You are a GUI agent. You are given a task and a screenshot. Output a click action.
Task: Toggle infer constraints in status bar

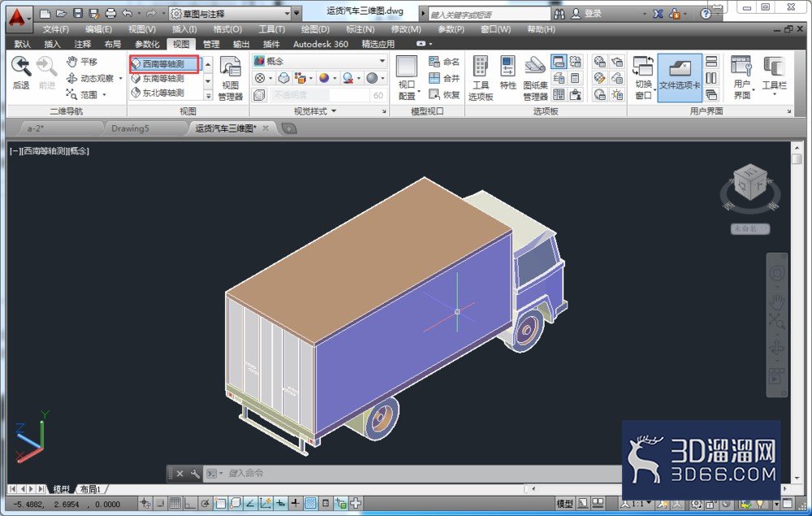click(x=145, y=503)
